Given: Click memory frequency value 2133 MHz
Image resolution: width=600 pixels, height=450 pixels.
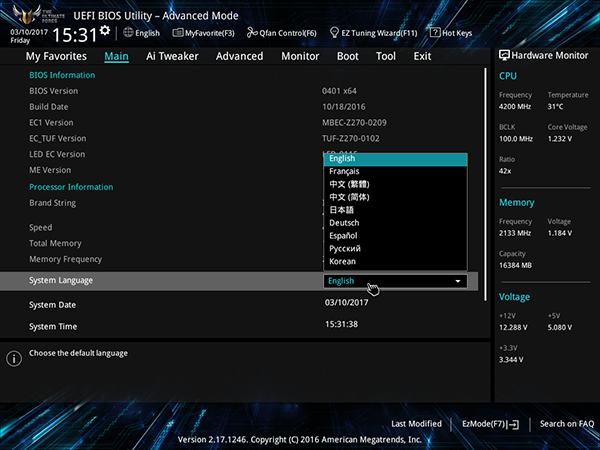Looking at the screenshot, I should (515, 233).
